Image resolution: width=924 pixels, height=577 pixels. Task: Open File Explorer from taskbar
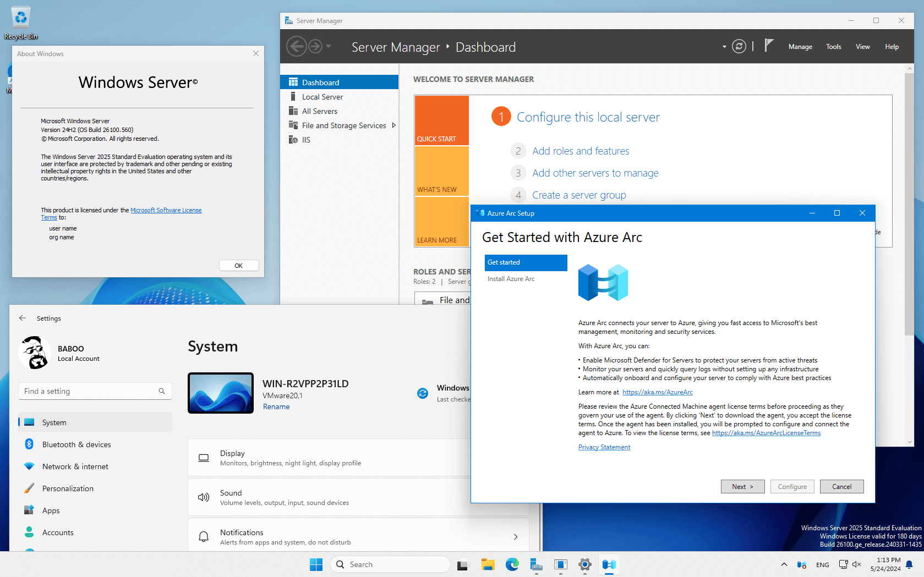[x=488, y=564]
